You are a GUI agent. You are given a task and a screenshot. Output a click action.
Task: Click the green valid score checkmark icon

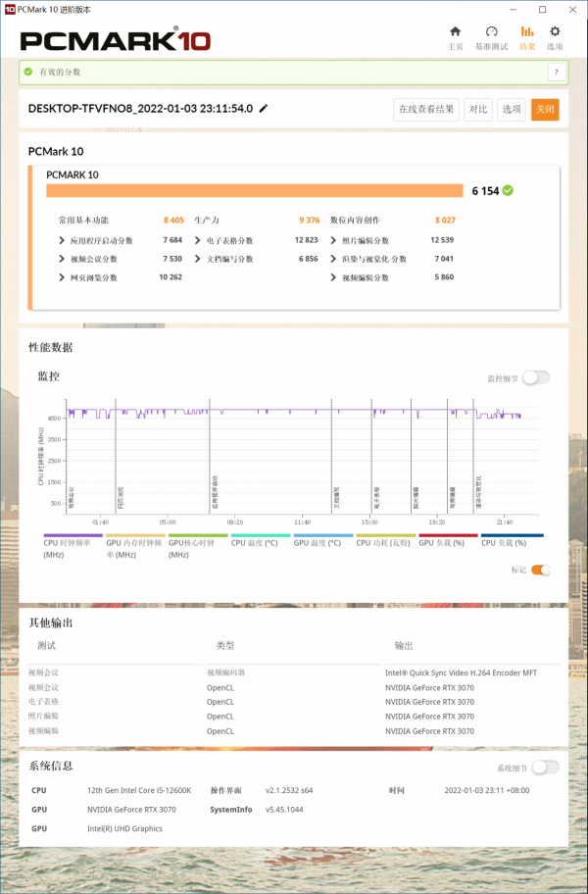pyautogui.click(x=27, y=72)
